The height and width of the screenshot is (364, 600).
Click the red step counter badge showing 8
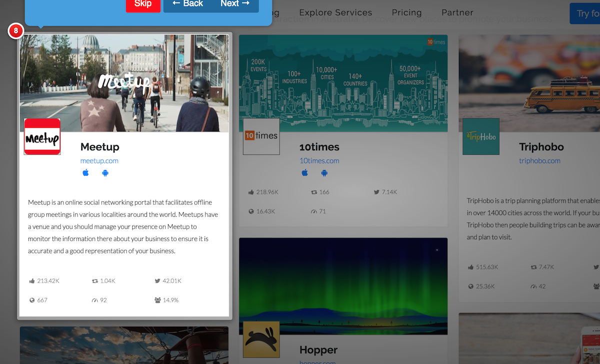click(x=15, y=30)
